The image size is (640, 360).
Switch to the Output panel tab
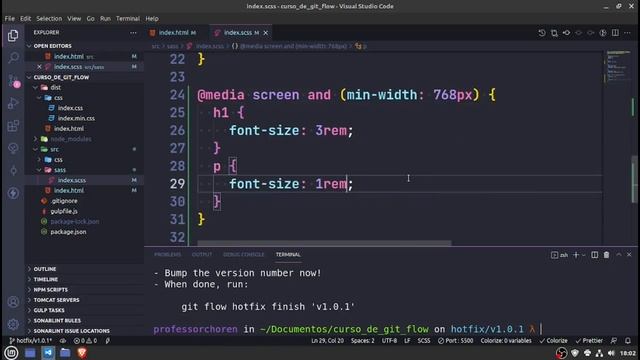coord(202,254)
